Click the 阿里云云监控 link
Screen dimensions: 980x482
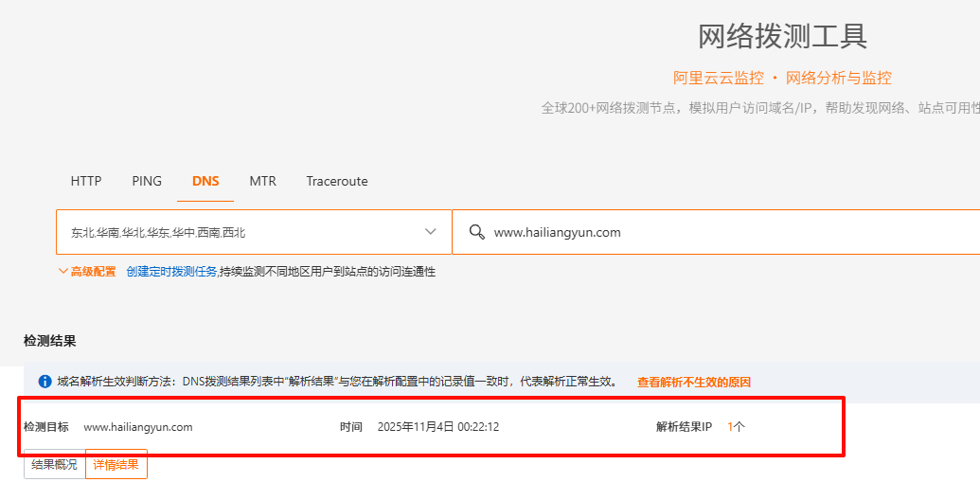(x=719, y=78)
